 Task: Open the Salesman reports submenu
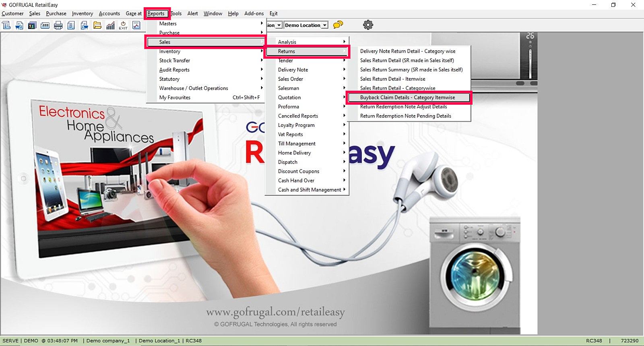[x=307, y=88]
